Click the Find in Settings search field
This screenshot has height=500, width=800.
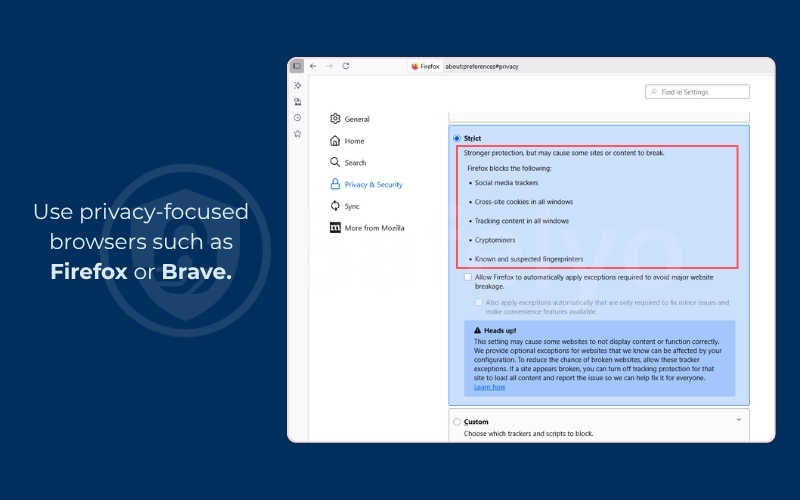[697, 92]
